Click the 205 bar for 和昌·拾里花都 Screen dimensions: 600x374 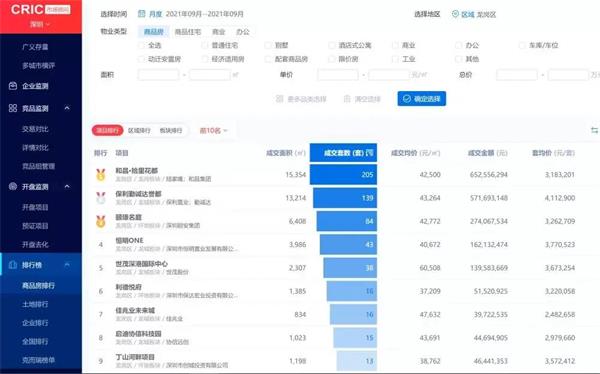343,175
